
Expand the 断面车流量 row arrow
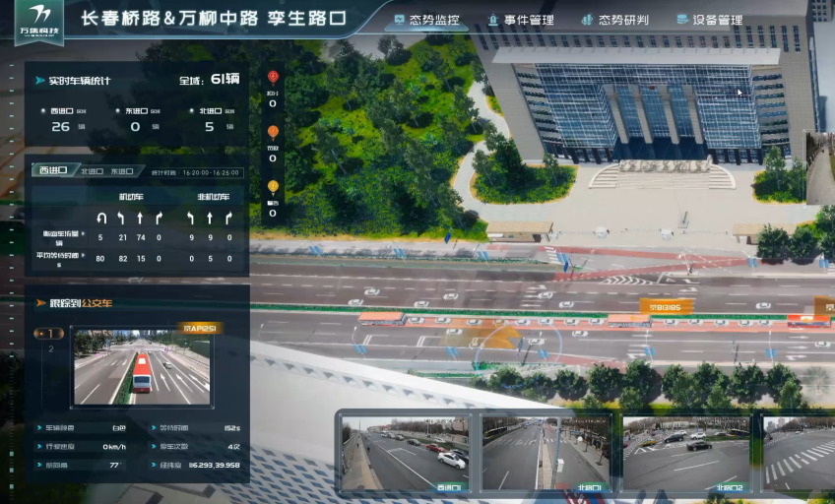83,233
